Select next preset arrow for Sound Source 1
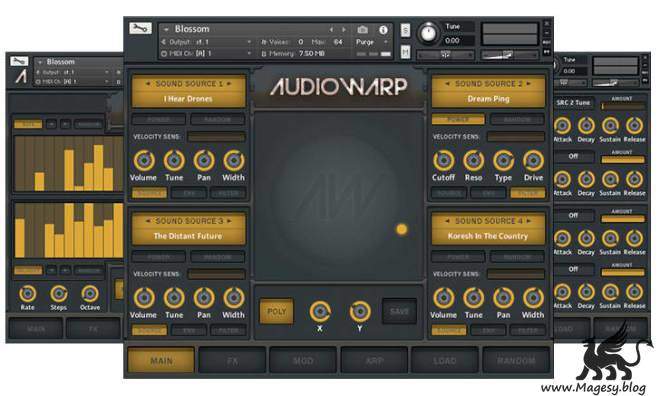 [x=229, y=84]
